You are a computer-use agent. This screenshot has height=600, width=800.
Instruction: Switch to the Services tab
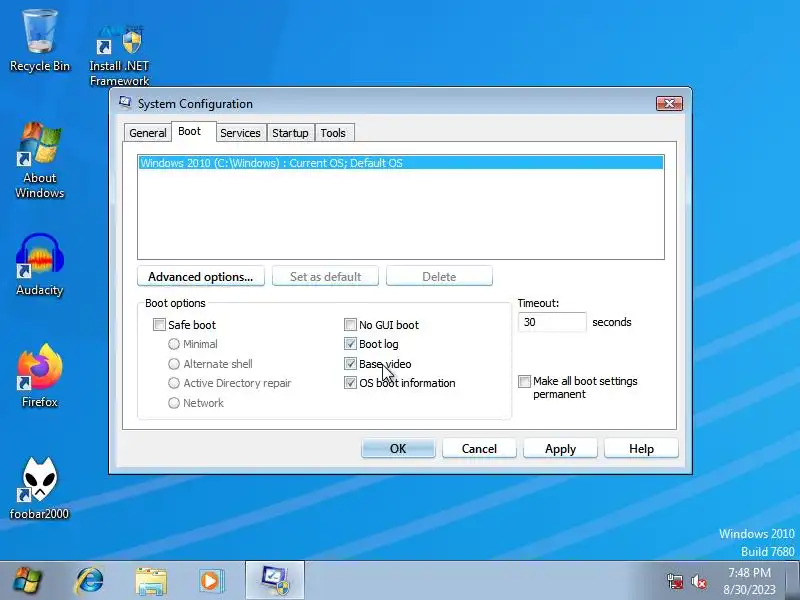pyautogui.click(x=240, y=133)
